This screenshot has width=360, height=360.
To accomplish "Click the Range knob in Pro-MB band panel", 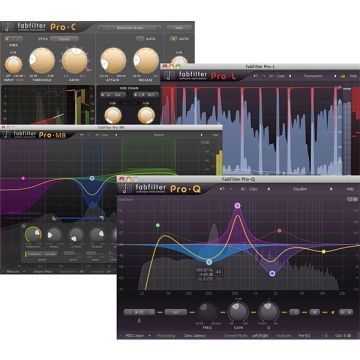I will tap(54, 235).
